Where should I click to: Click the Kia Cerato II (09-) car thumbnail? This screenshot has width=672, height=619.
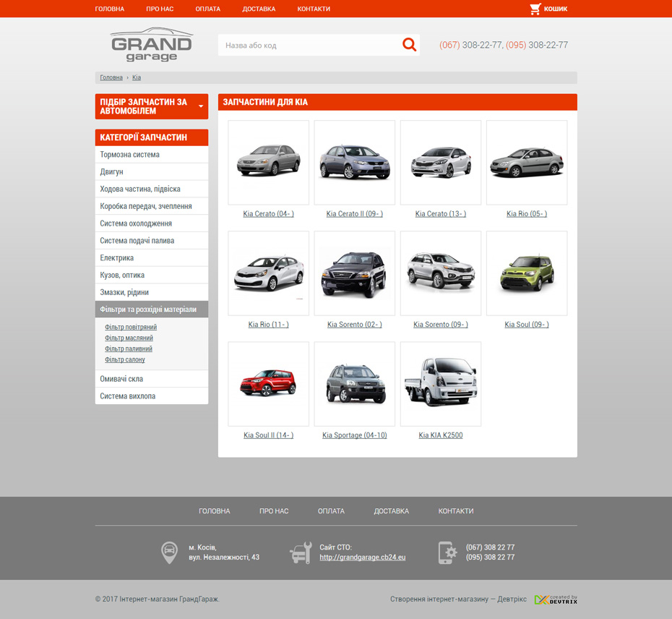coord(355,163)
